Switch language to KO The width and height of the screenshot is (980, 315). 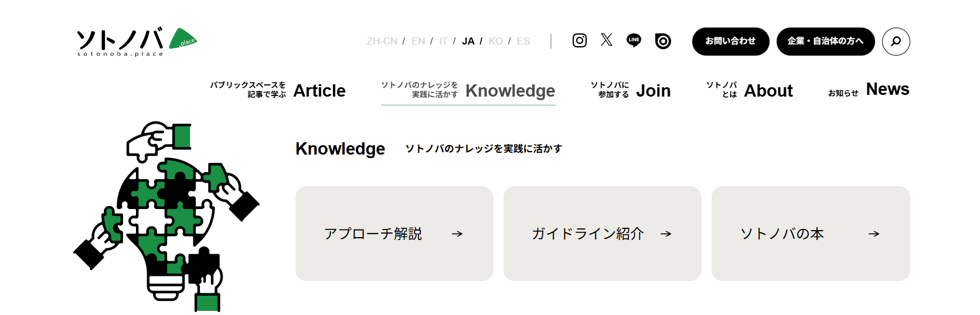click(495, 41)
